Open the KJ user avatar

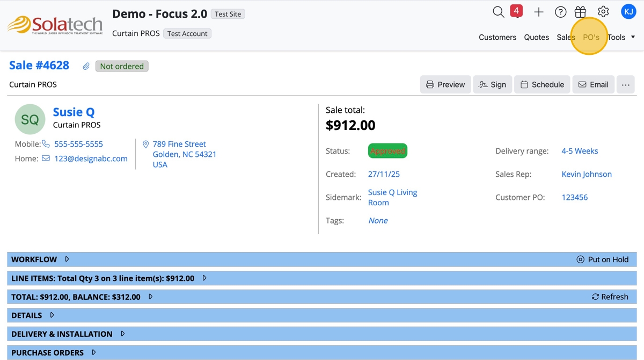(x=628, y=12)
